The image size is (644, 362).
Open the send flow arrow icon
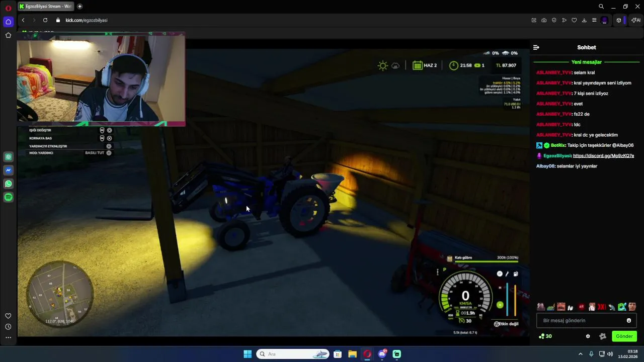(564, 20)
